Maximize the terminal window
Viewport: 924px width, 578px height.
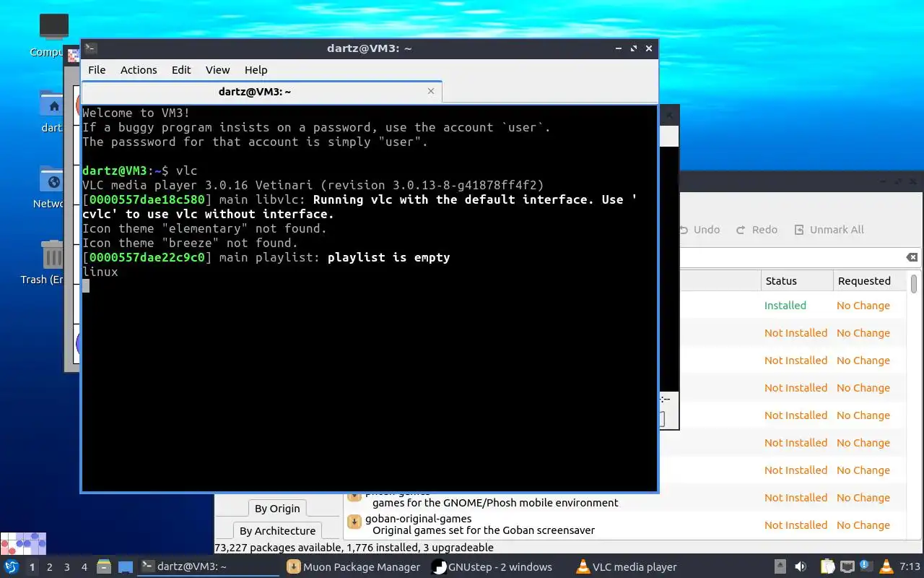[634, 48]
